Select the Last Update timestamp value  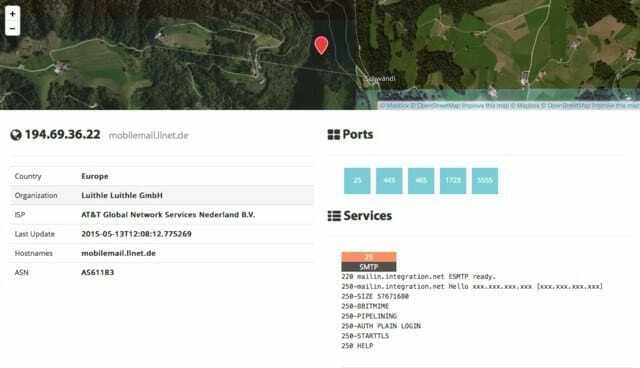(x=136, y=234)
